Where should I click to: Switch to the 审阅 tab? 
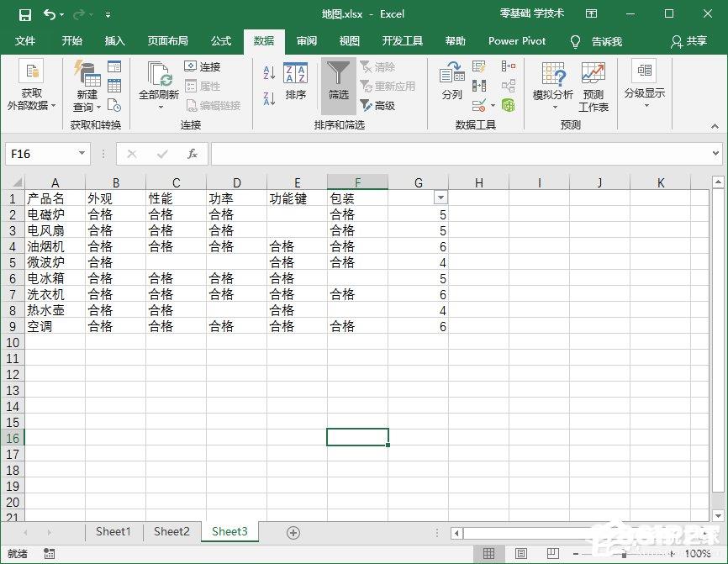click(307, 41)
